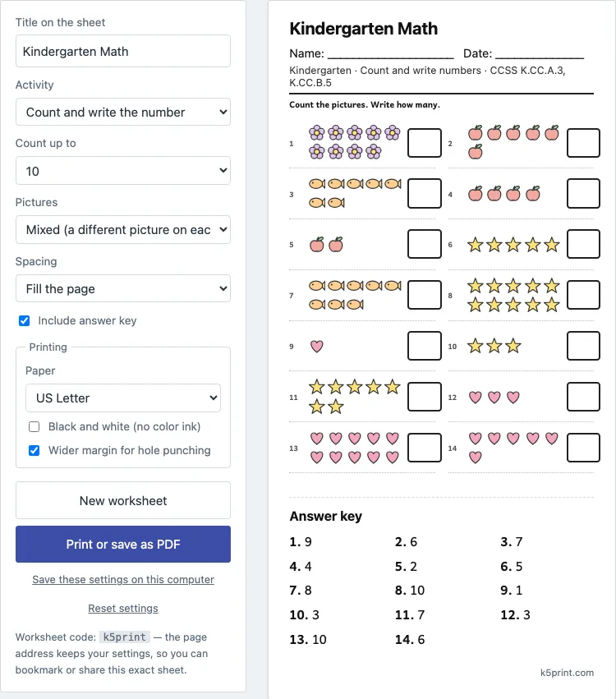Viewport: 616px width, 699px height.
Task: Click Print or save as PDF
Action: (123, 544)
